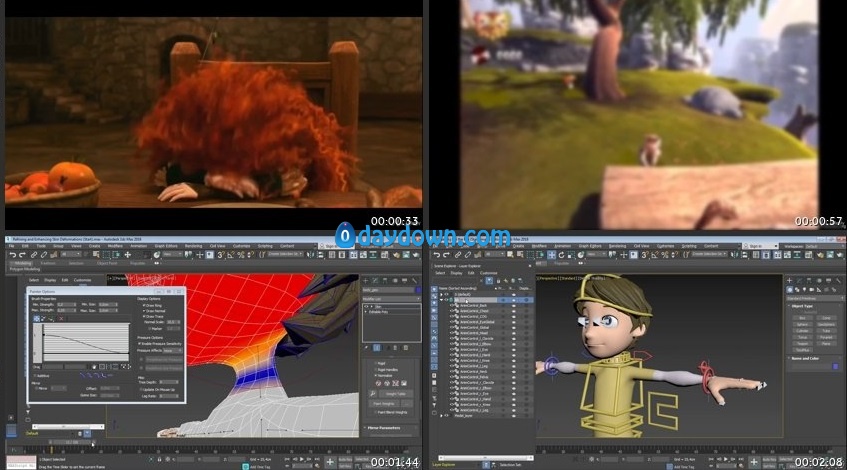The image size is (847, 470).
Task: Click highlighted Select and Move tool in right window
Action: click(x=552, y=254)
